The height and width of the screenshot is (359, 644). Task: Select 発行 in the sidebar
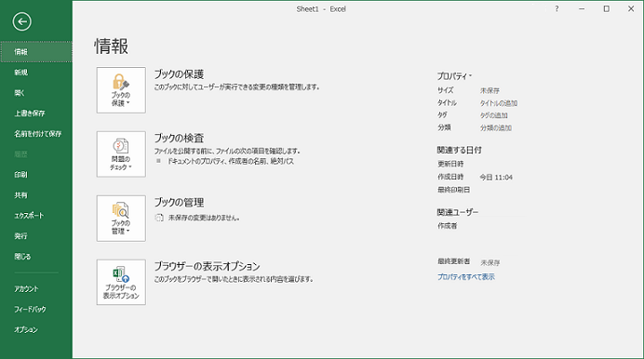pos(36,236)
